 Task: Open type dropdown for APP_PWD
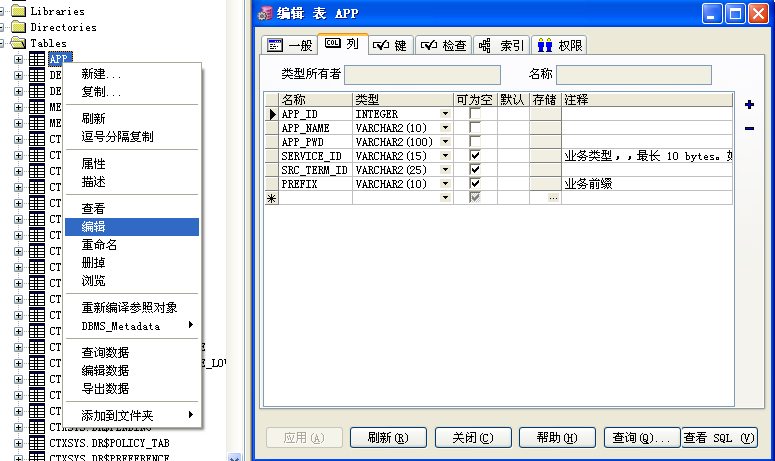[x=445, y=142]
